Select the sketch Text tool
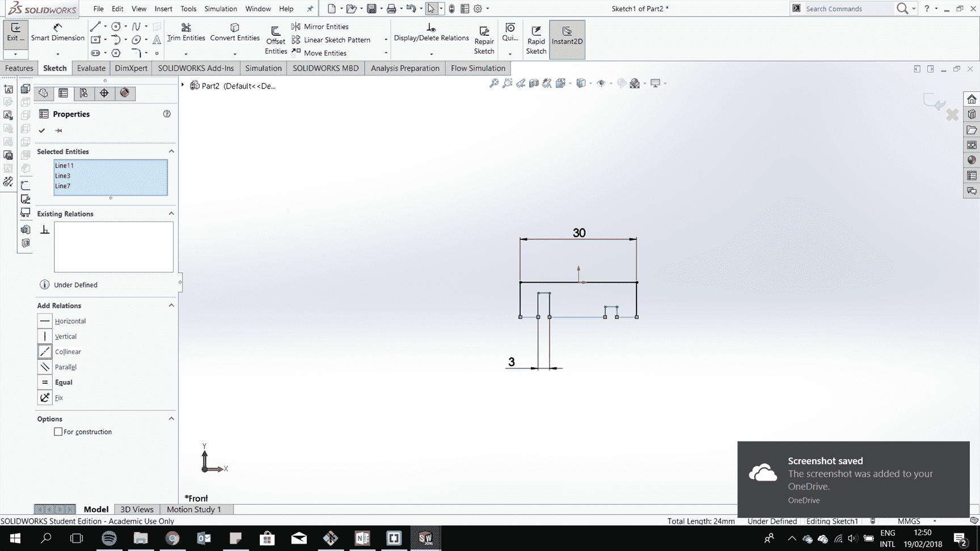 tap(157, 39)
